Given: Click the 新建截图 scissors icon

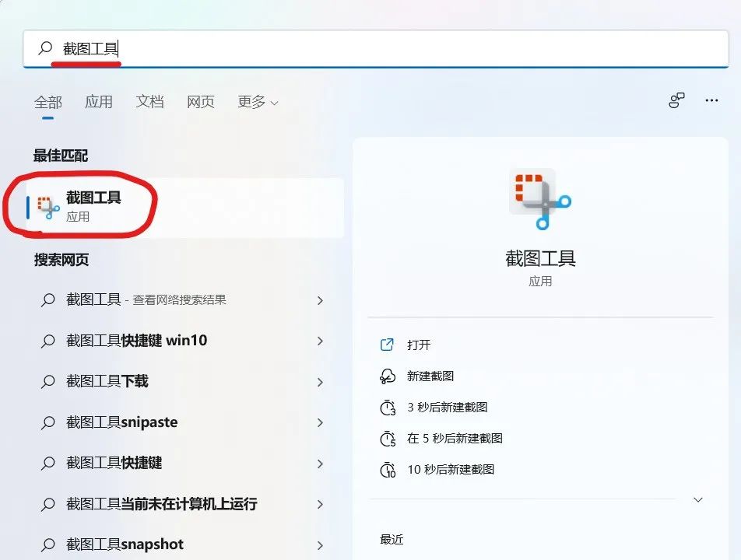Looking at the screenshot, I should [388, 376].
